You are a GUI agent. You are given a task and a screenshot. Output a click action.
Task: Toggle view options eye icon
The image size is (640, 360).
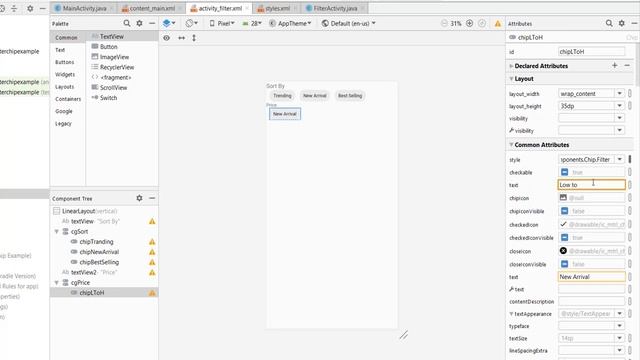pos(167,38)
